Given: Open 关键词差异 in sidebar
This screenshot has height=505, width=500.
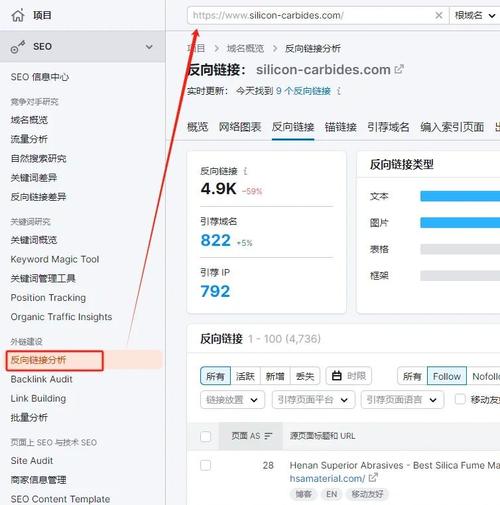Looking at the screenshot, I should click(x=34, y=178).
